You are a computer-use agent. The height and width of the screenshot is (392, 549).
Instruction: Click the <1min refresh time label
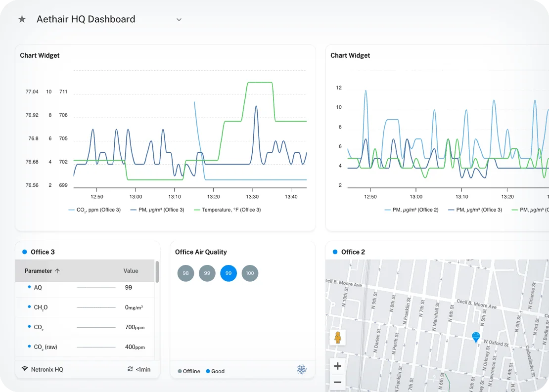coord(143,370)
